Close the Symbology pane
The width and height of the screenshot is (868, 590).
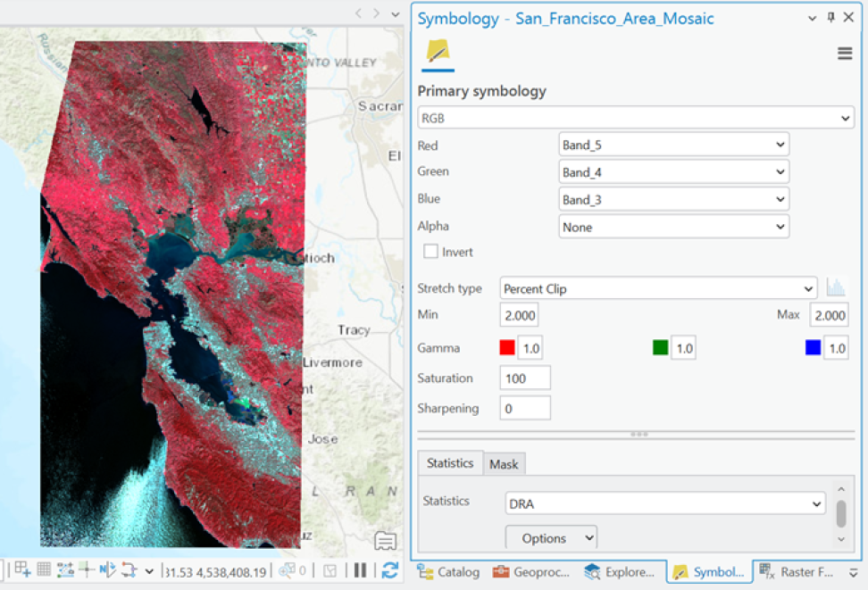pos(848,17)
